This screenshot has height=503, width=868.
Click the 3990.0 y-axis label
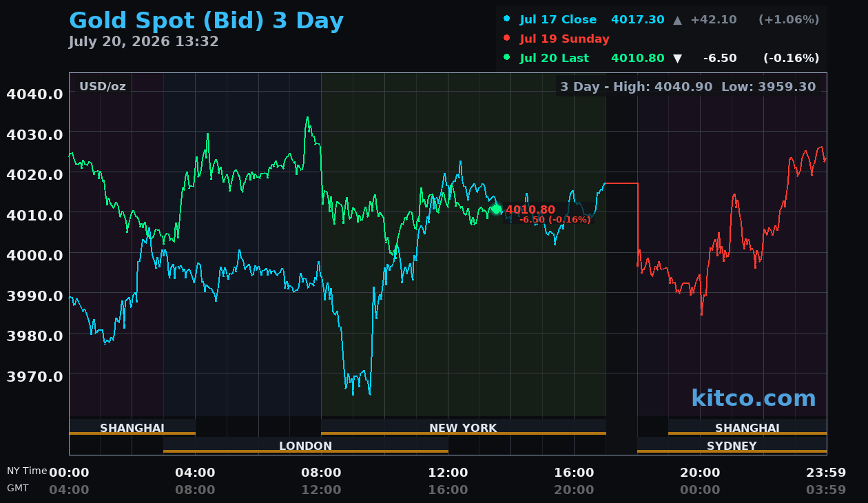click(34, 295)
